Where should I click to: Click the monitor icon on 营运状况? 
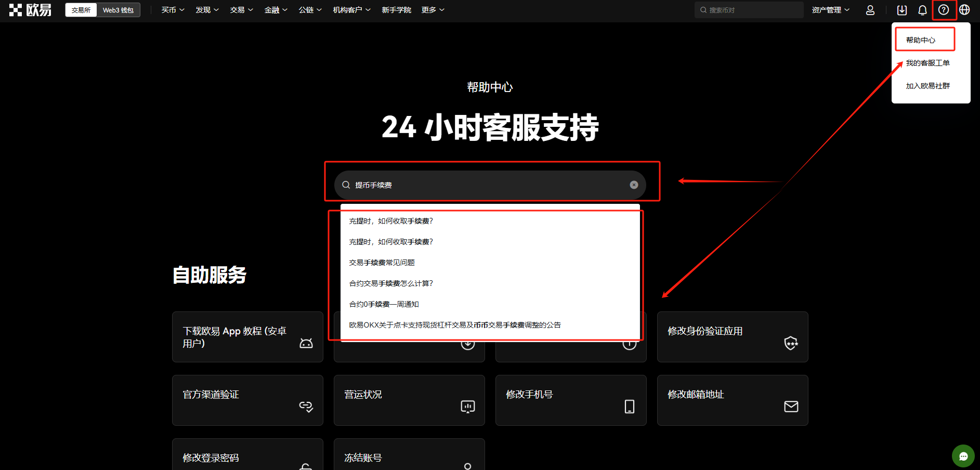468,406
